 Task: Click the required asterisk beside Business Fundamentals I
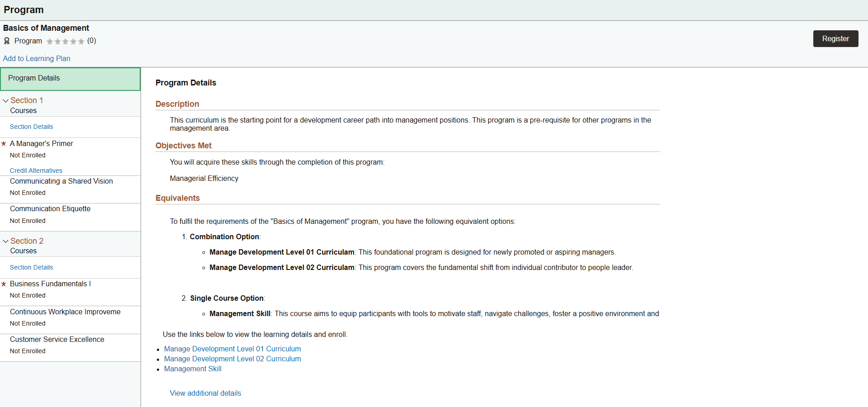point(4,284)
